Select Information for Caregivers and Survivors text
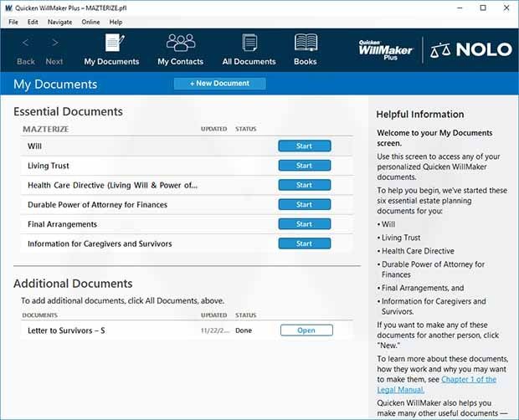This screenshot has width=519, height=420. coord(100,243)
